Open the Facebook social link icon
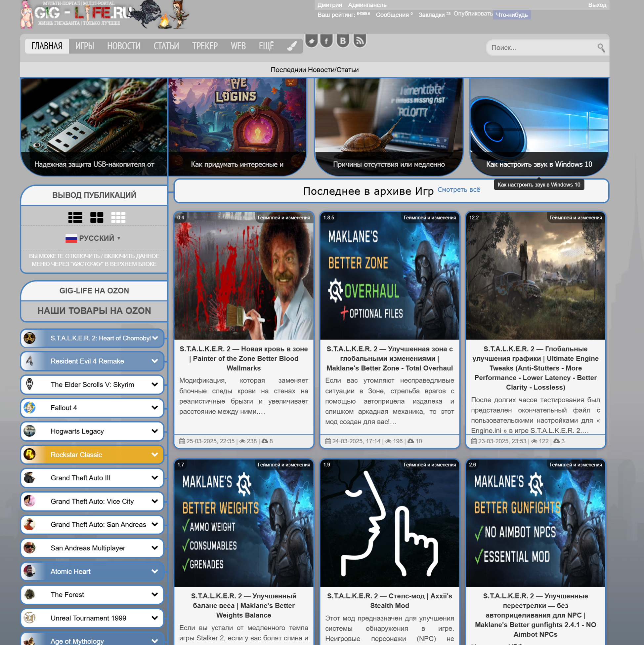Screen dimensions: 644x645 [327, 41]
